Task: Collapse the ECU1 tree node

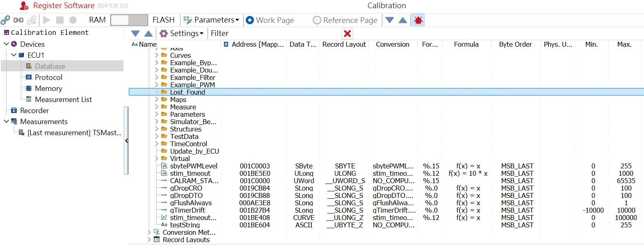Action: pos(14,55)
